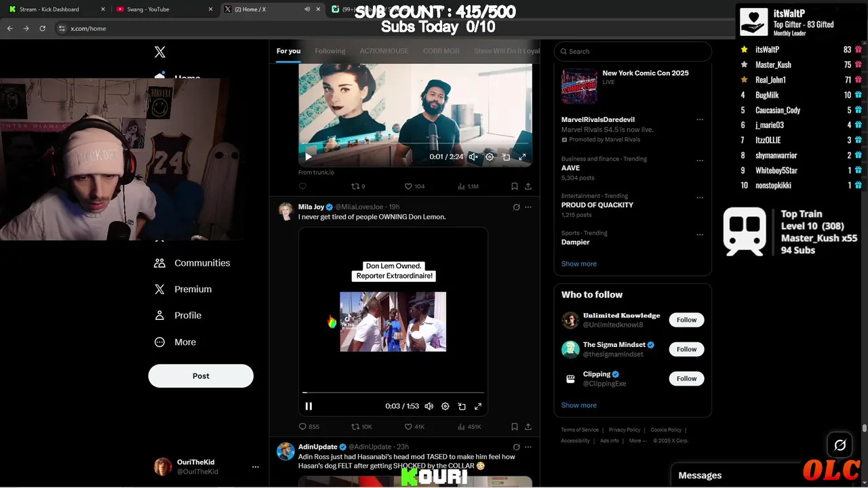Click Grok icon on AdinUpdate post
This screenshot has width=868, height=488.
(516, 447)
